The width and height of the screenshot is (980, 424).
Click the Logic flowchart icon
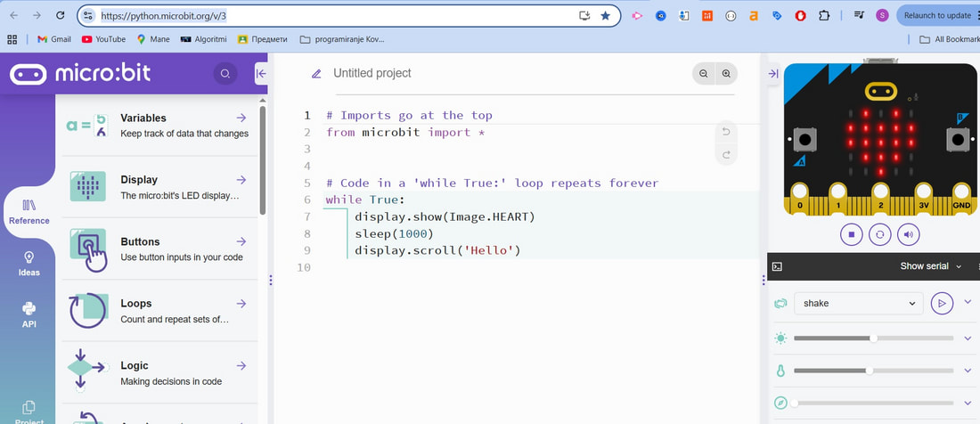(87, 371)
